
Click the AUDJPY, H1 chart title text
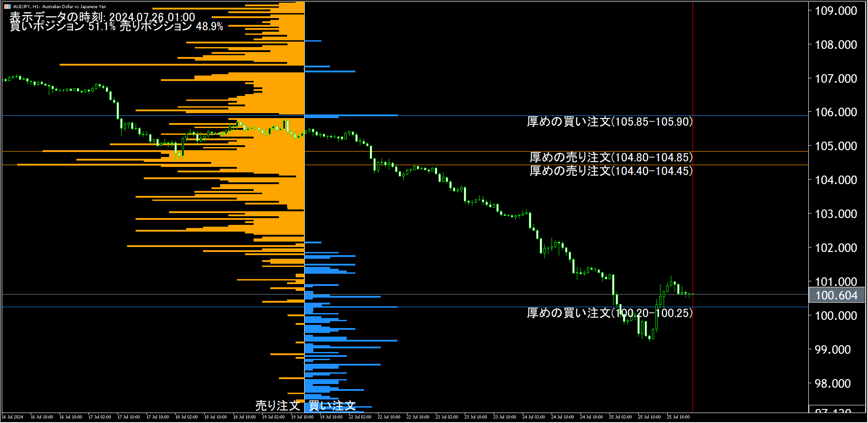[60, 7]
